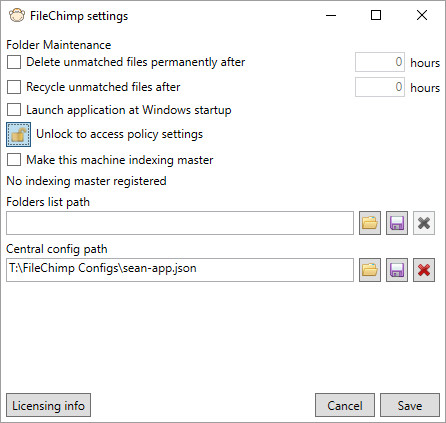The image size is (446, 423).
Task: Remove Central config path using red X icon
Action: pyautogui.click(x=424, y=270)
